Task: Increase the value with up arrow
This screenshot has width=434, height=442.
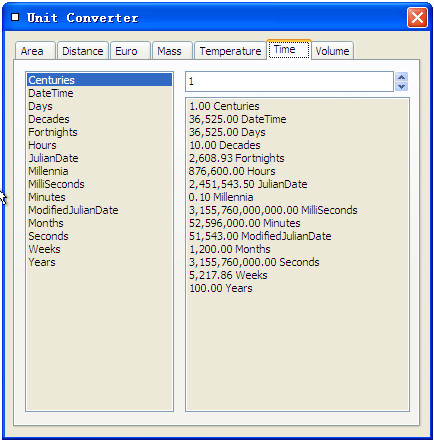Action: pos(401,77)
